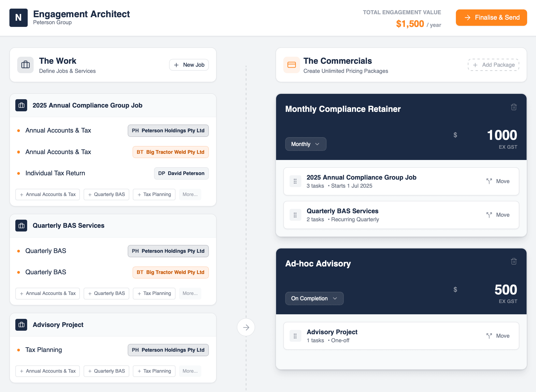This screenshot has height=392, width=536.
Task: Click the 1000 price value on Monthly Compliance Retainer
Action: [x=502, y=135]
